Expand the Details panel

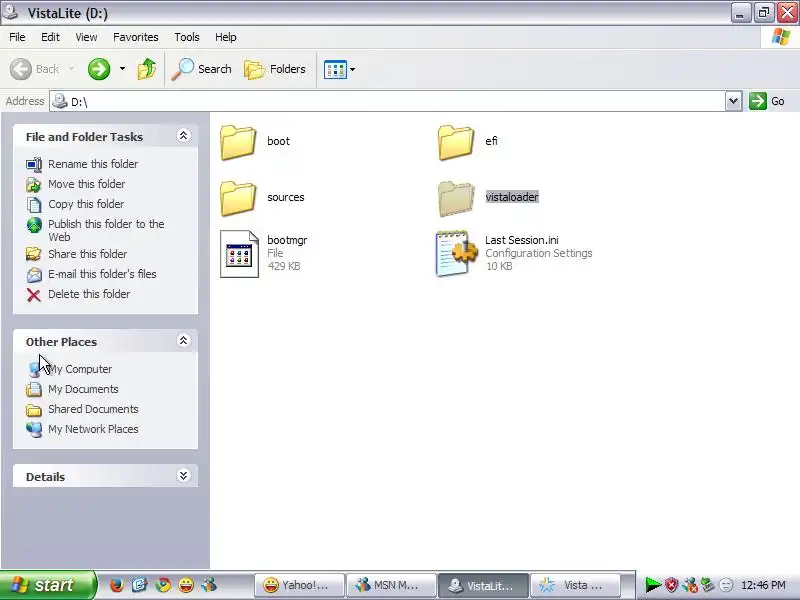click(x=183, y=476)
